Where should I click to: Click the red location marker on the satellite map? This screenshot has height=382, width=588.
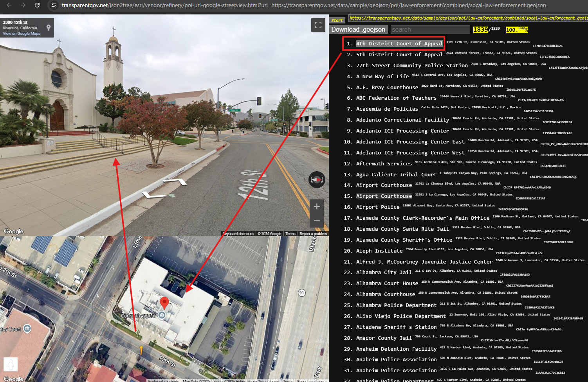pos(164,303)
